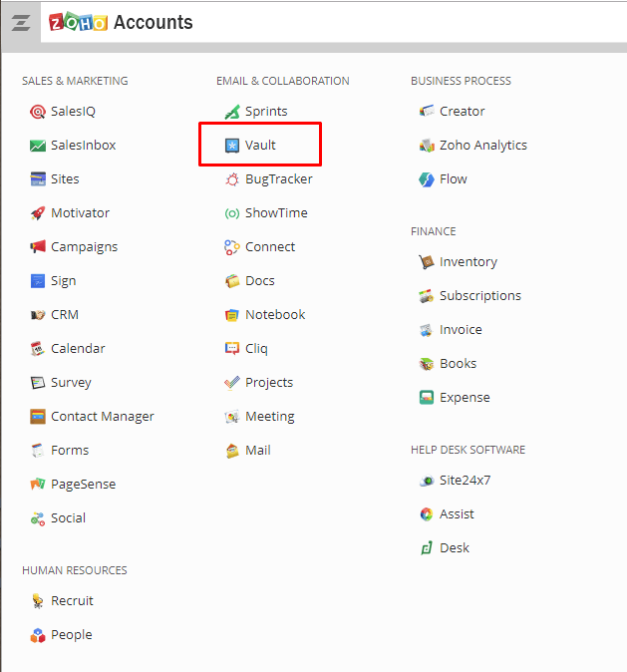This screenshot has width=627, height=672.
Task: Open the PageSense link
Action: [83, 485]
